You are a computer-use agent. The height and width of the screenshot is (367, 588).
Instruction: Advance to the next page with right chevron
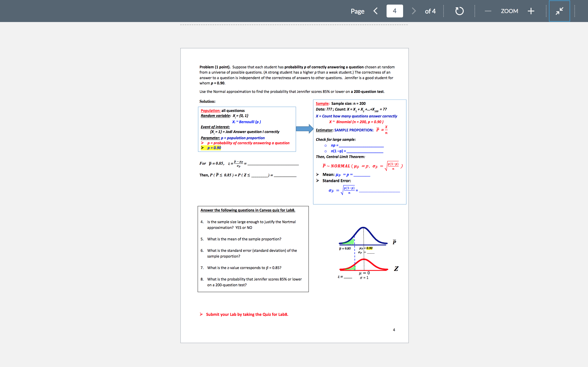[x=414, y=11]
